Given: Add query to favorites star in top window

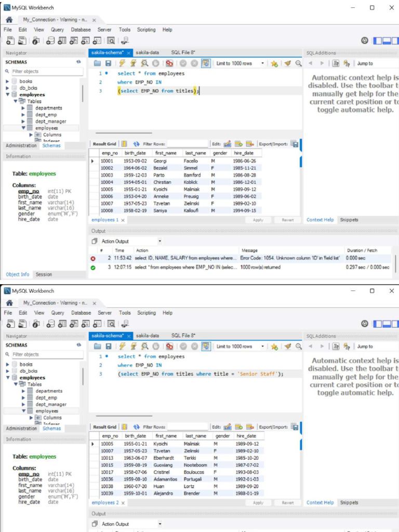Looking at the screenshot, I should click(x=274, y=63).
